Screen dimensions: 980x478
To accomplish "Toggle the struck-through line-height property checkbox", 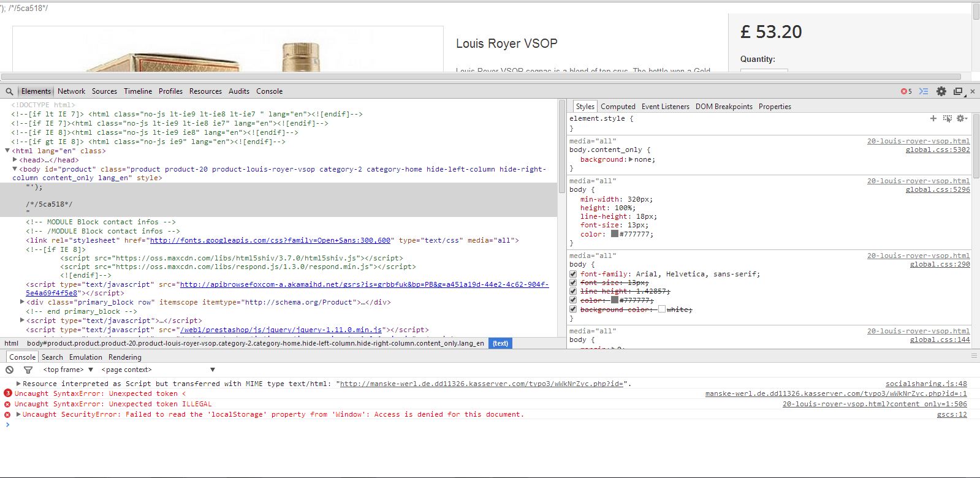I will coord(573,292).
